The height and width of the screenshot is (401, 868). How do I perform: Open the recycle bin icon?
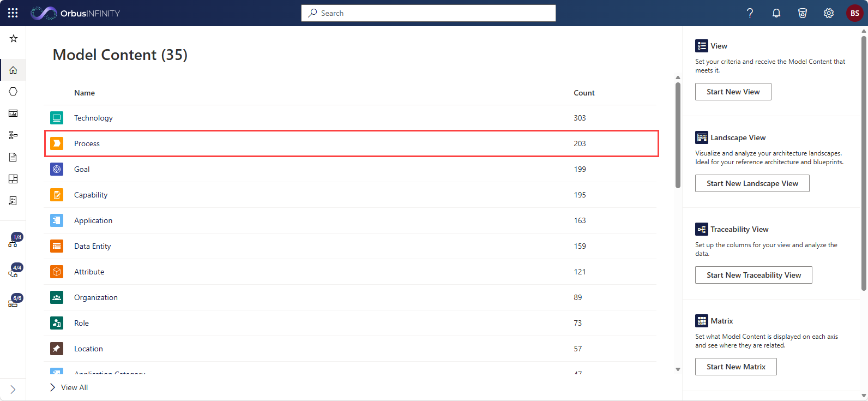pyautogui.click(x=803, y=13)
